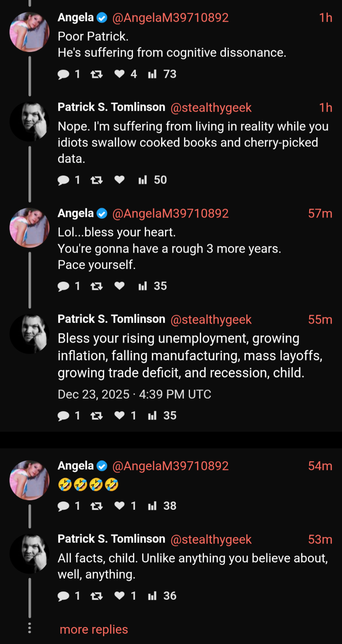Expand the "more replies" link
This screenshot has width=342, height=644.
(94, 629)
